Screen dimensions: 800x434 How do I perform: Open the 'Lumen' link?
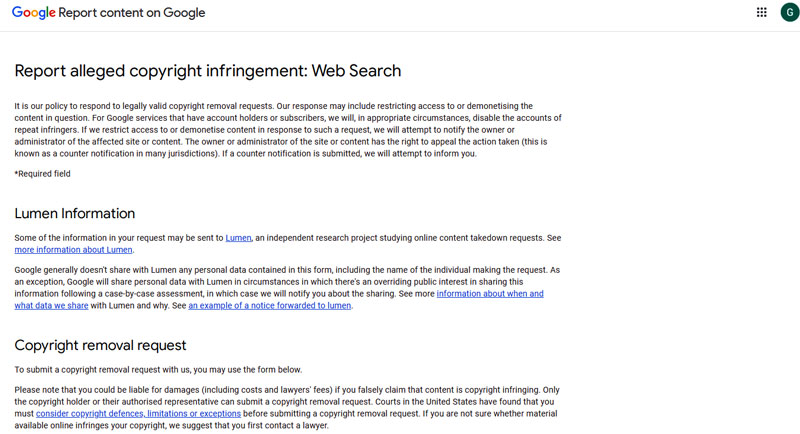[x=238, y=238]
